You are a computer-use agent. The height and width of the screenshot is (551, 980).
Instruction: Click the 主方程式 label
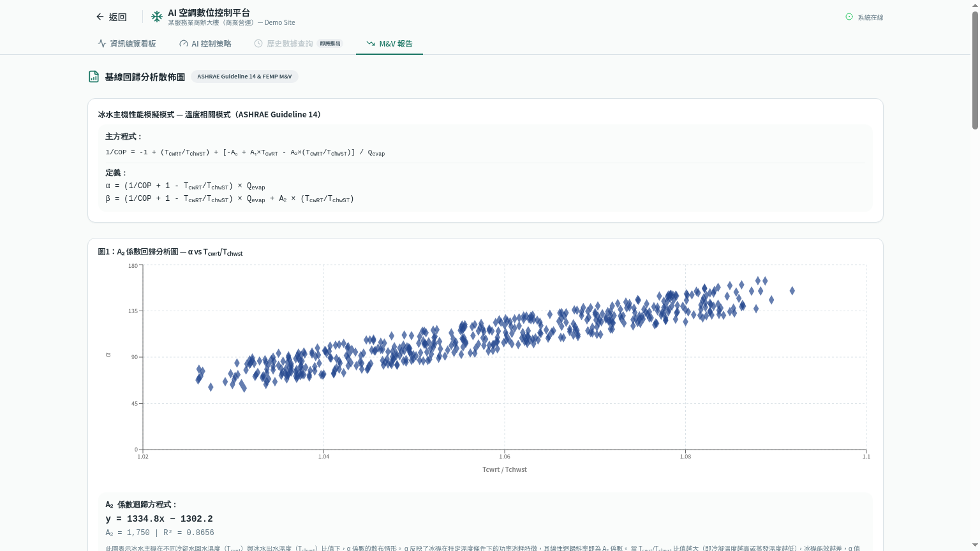pos(123,136)
